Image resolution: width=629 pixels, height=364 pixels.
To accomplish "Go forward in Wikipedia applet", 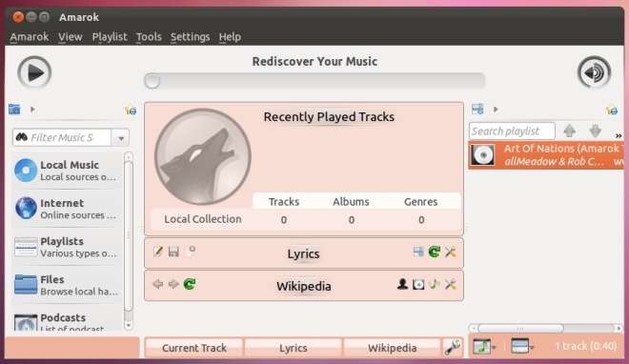I will point(173,284).
